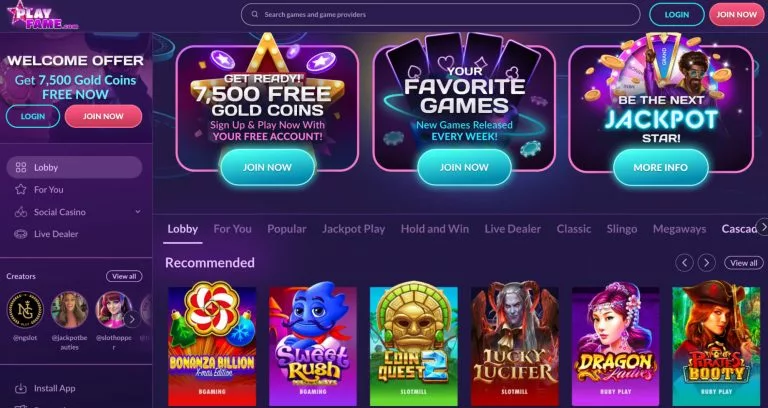768x408 pixels.
Task: Click the Install App download icon
Action: [21, 388]
